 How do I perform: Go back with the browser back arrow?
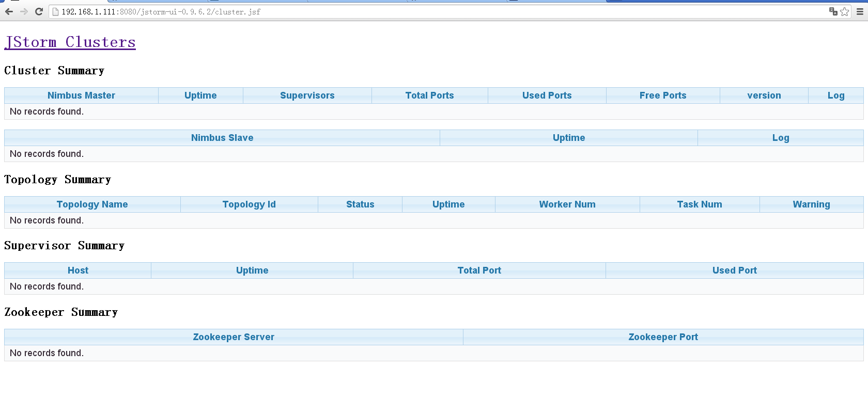pos(9,11)
